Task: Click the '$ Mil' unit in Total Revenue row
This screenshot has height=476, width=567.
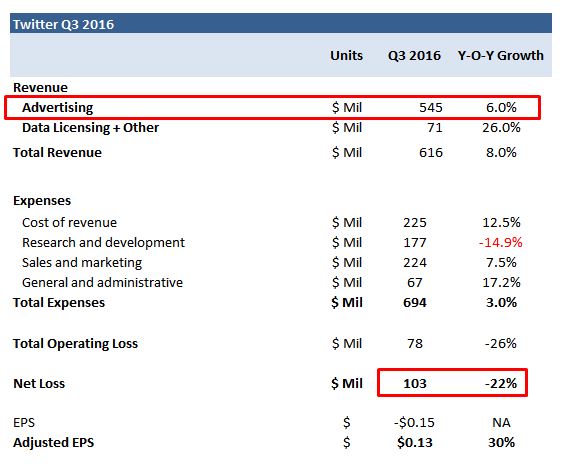Action: point(347,153)
